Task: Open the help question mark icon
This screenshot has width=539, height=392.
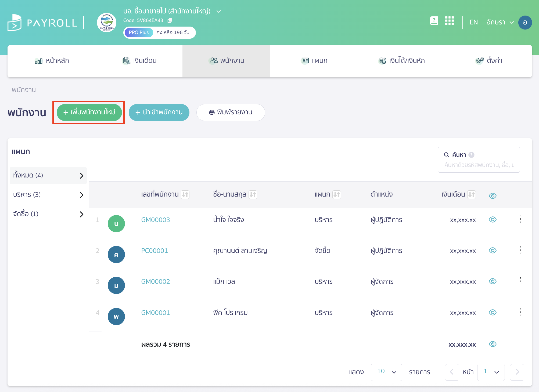Action: coord(433,21)
